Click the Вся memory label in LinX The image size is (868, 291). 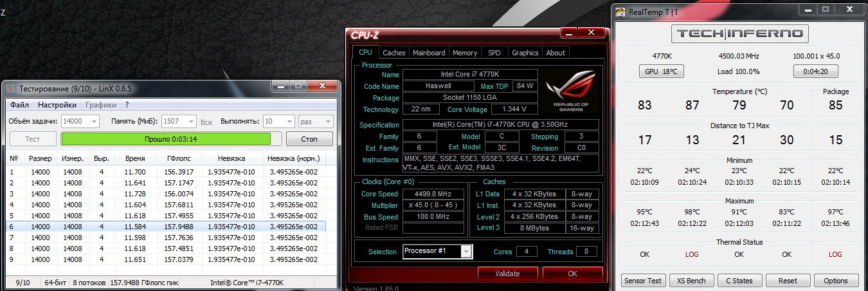[x=206, y=122]
